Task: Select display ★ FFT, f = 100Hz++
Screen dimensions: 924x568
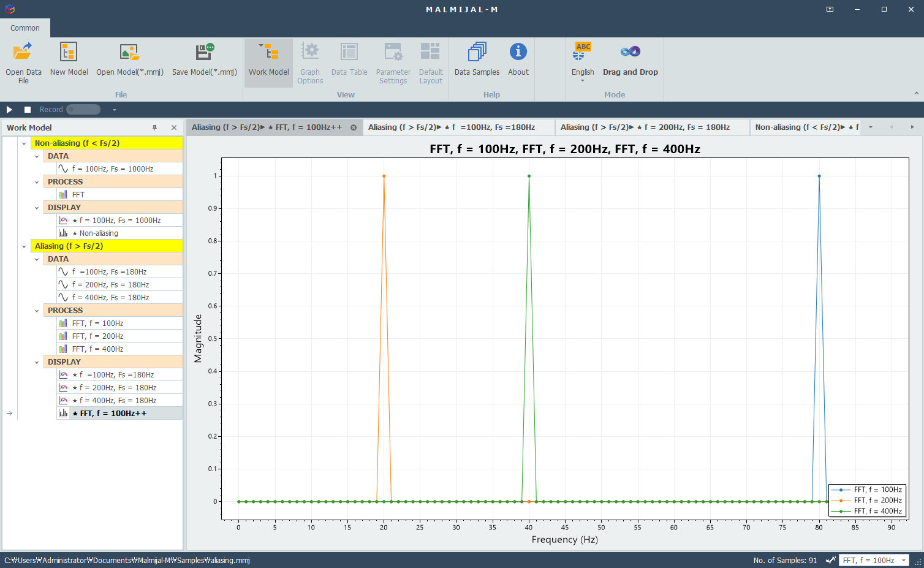Action: [119, 413]
